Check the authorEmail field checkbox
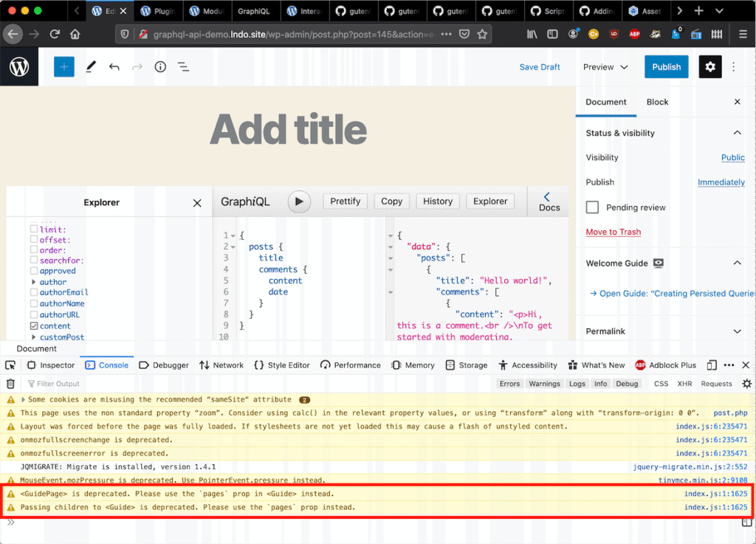The height and width of the screenshot is (544, 756). [x=34, y=292]
